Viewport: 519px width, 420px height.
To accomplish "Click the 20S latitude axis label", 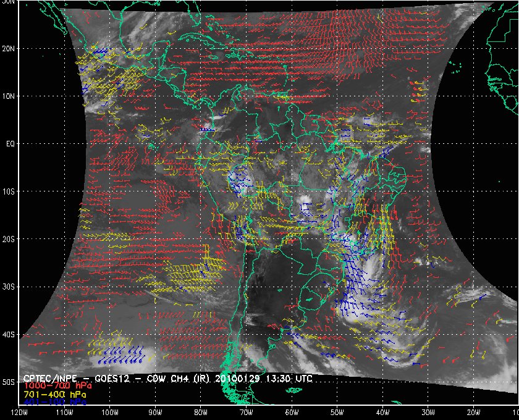I will point(9,239).
